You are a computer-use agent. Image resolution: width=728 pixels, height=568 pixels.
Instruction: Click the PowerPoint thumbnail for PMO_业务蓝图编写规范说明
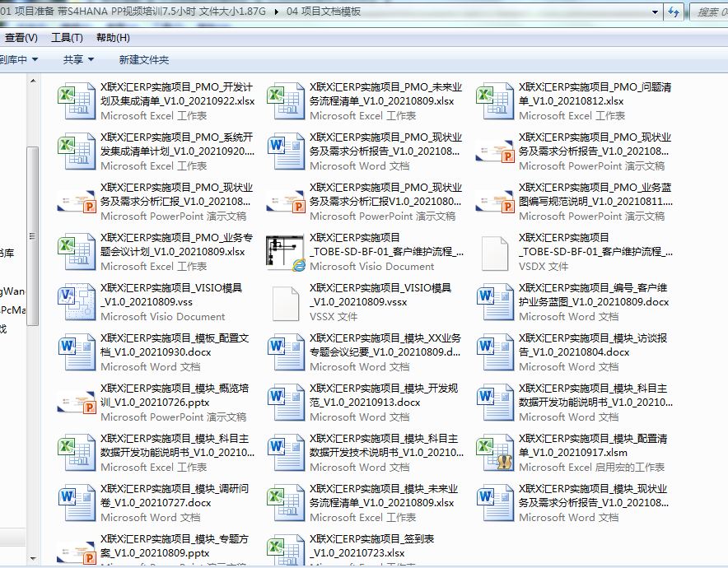pos(495,201)
